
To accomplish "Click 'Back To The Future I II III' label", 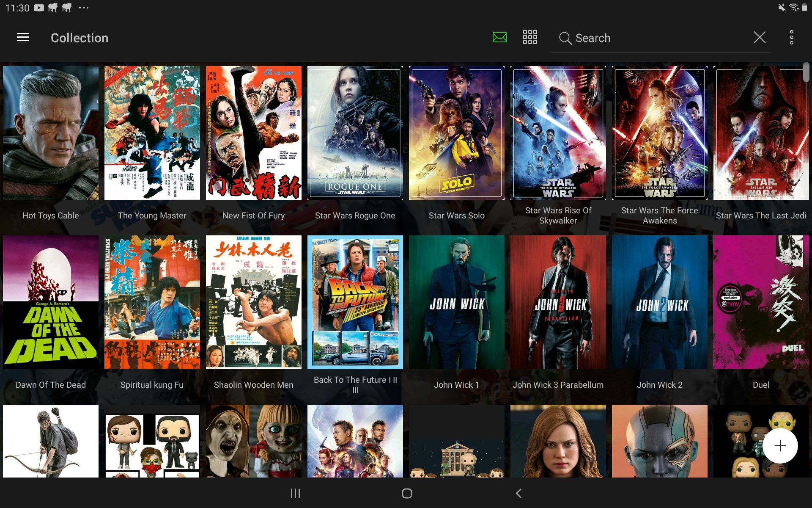I will pyautogui.click(x=355, y=385).
